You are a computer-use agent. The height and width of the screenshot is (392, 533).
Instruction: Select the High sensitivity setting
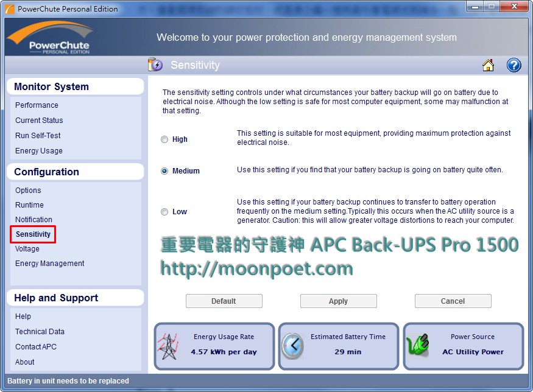(x=164, y=139)
